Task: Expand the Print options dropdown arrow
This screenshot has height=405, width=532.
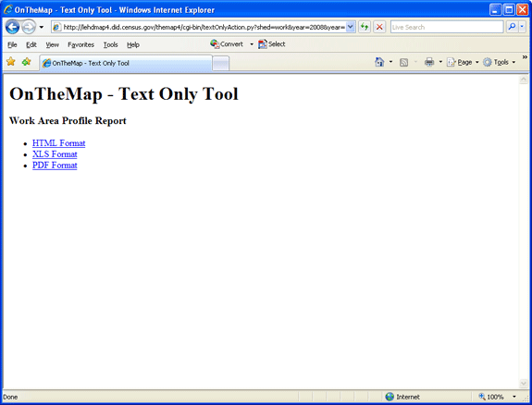Action: (440, 62)
